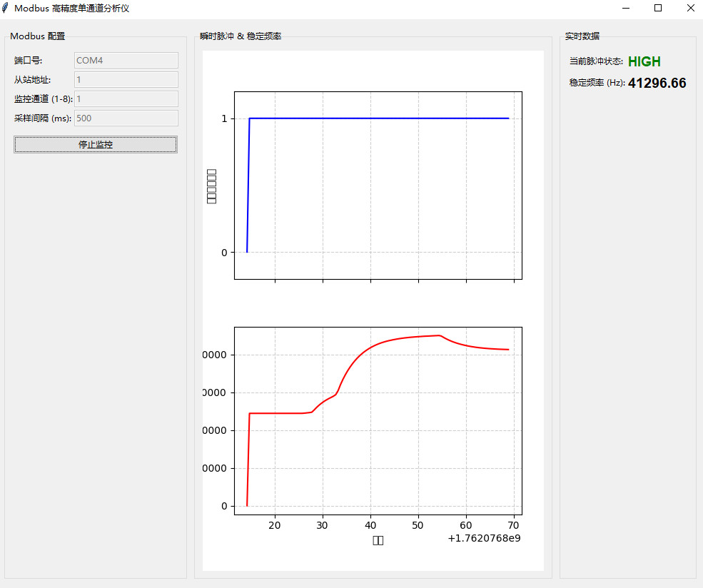Minimize the Modbus analyzer window

coord(625,9)
